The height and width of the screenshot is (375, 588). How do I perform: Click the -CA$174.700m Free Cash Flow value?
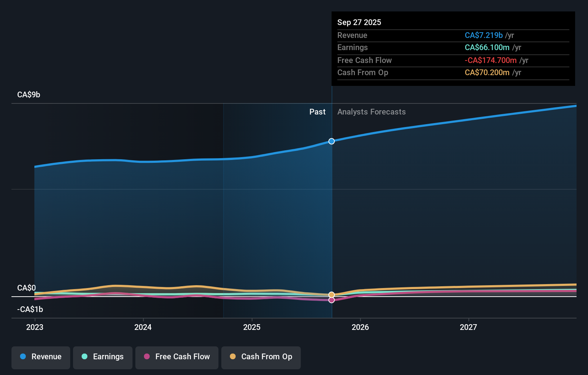point(490,60)
